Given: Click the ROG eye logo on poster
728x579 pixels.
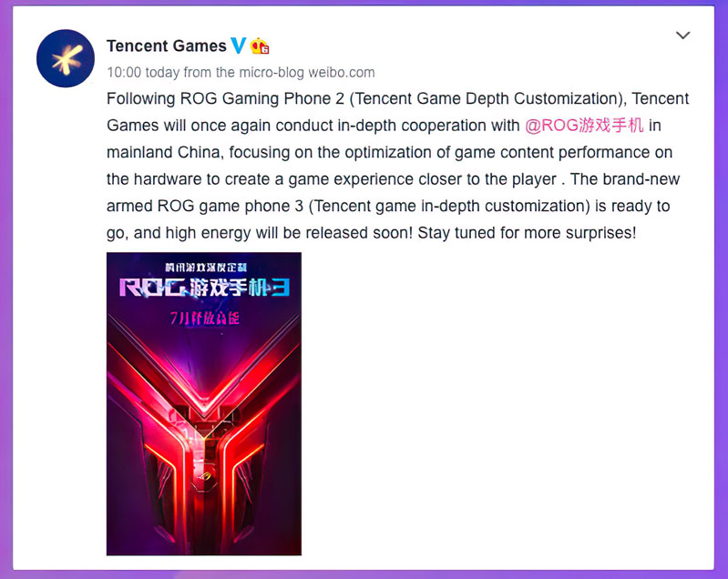Looking at the screenshot, I should coord(204,475).
